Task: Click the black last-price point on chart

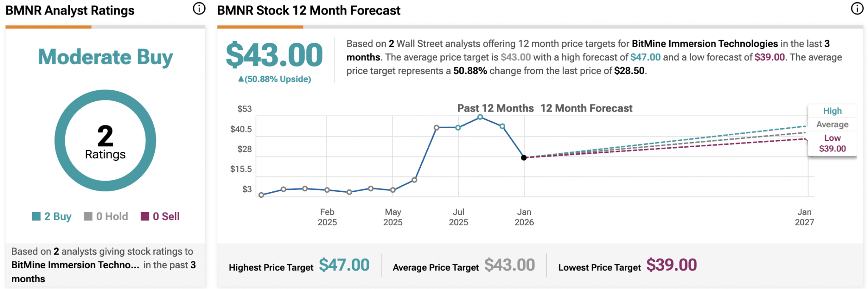Action: tap(524, 158)
